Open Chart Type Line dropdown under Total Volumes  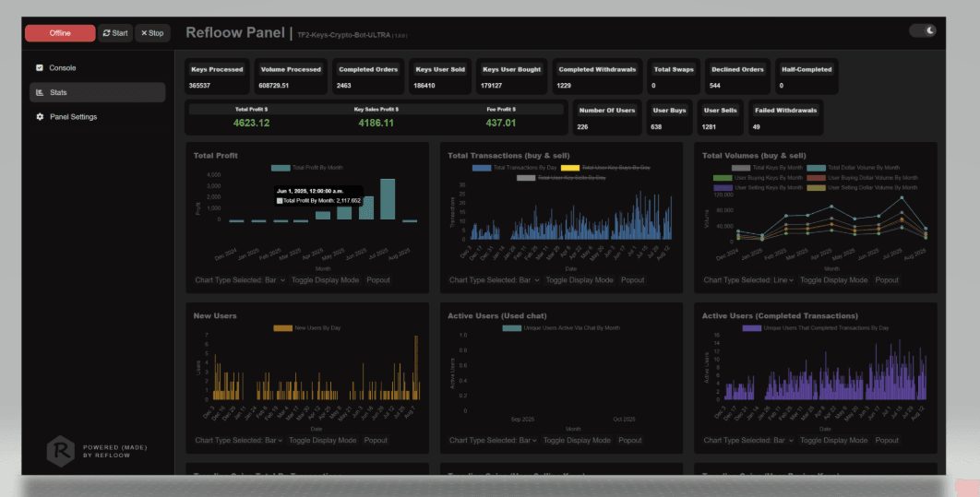(x=748, y=280)
